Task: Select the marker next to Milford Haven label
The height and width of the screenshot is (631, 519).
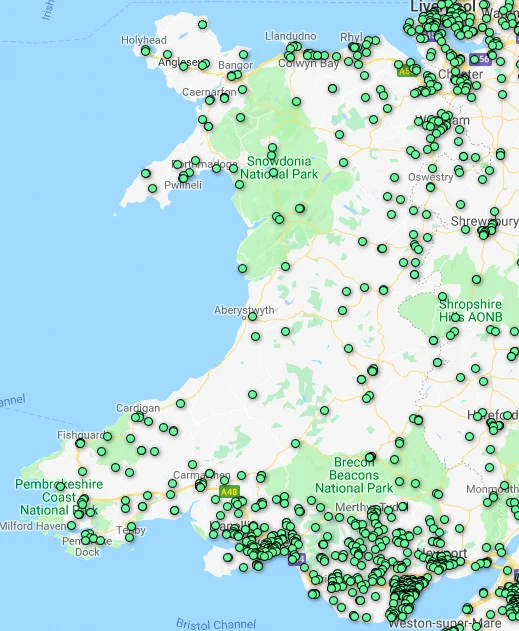Action: (72, 525)
